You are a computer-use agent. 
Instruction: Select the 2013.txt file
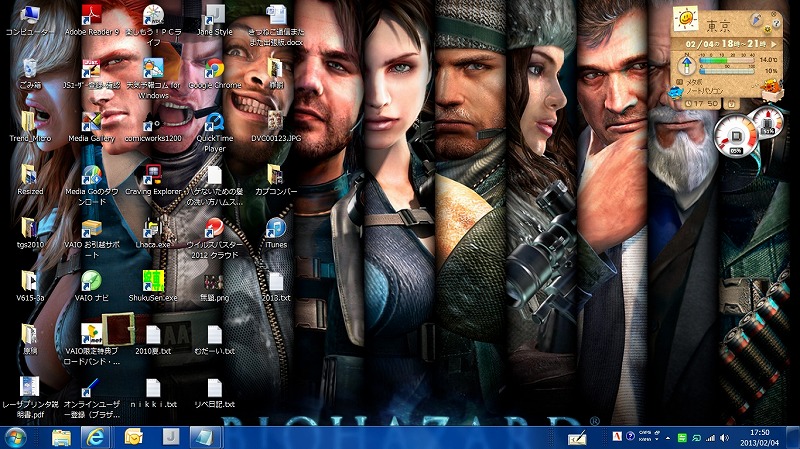pos(276,286)
